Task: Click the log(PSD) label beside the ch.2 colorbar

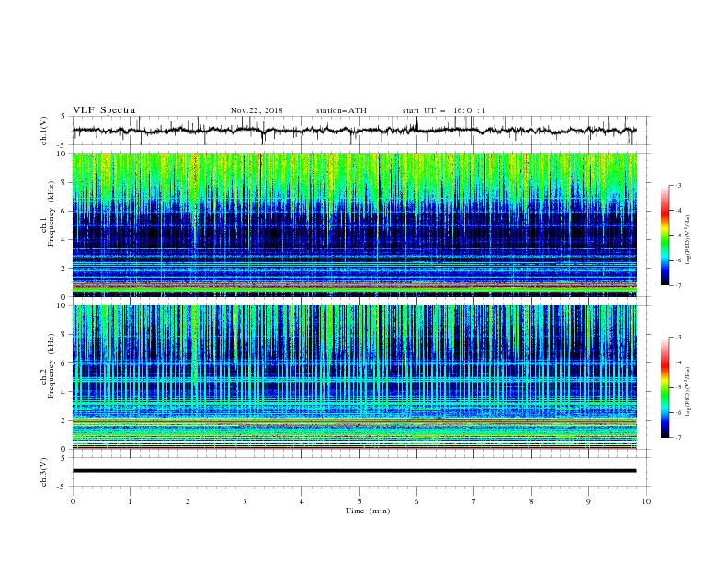Action: coord(688,392)
